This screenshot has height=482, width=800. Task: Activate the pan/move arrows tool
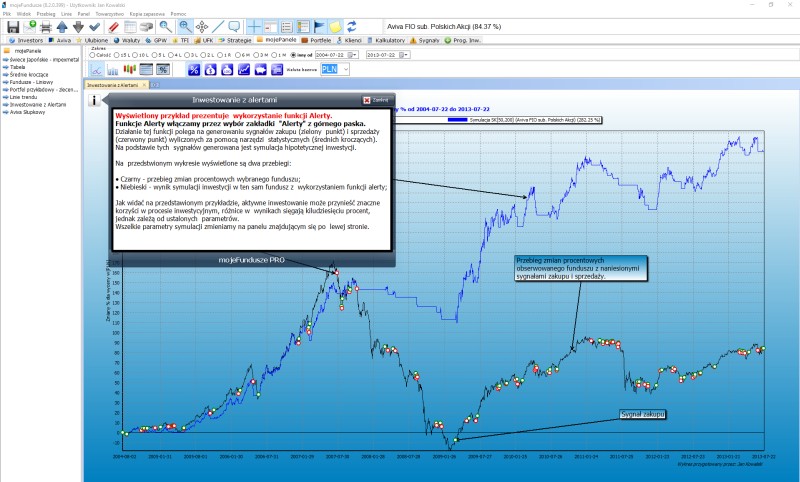201,26
